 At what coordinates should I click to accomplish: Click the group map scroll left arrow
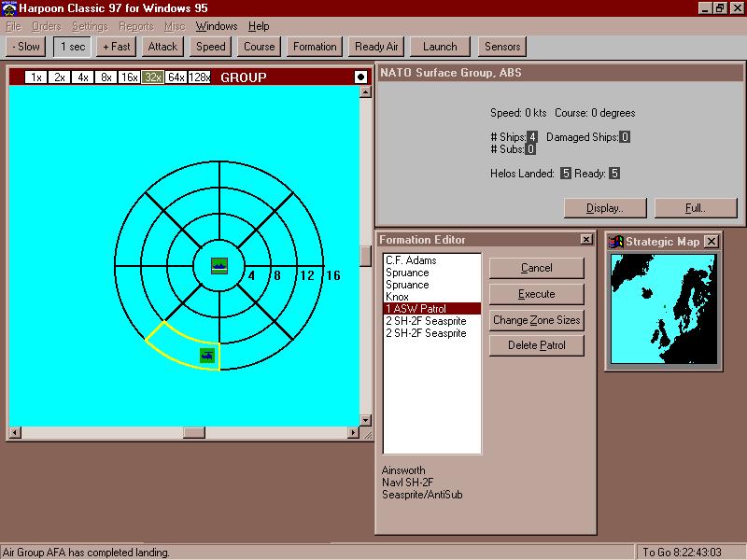pyautogui.click(x=15, y=432)
